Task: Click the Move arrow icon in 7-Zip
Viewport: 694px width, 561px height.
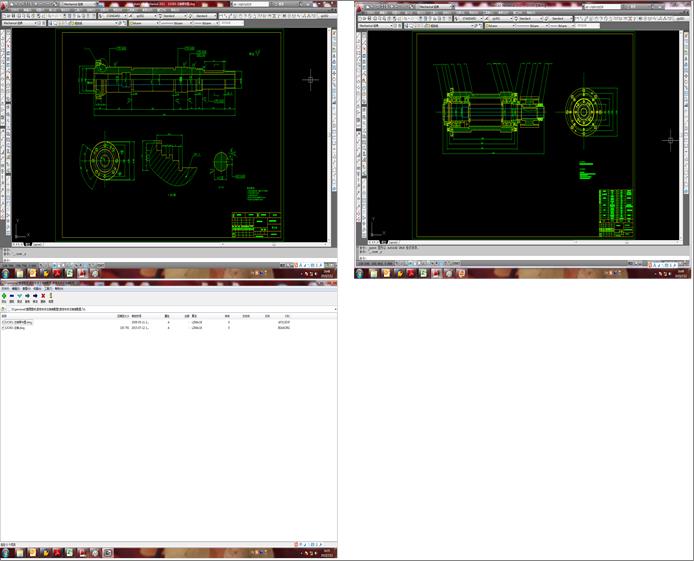Action: [x=35, y=296]
